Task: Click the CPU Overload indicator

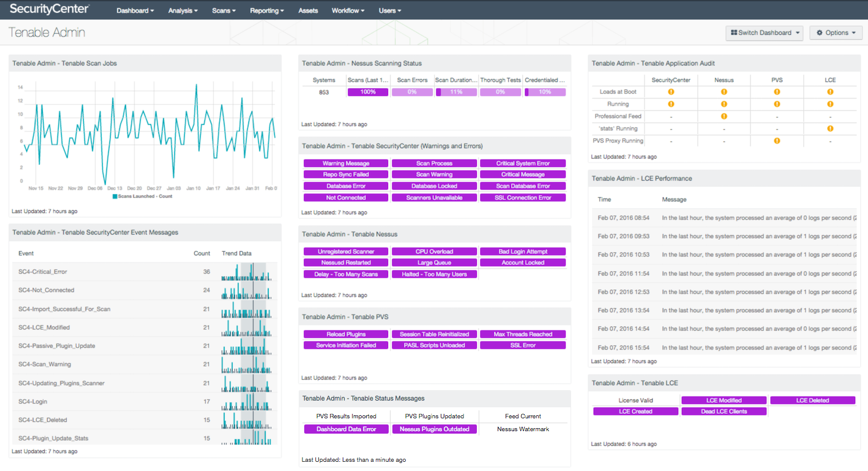Action: pyautogui.click(x=434, y=252)
